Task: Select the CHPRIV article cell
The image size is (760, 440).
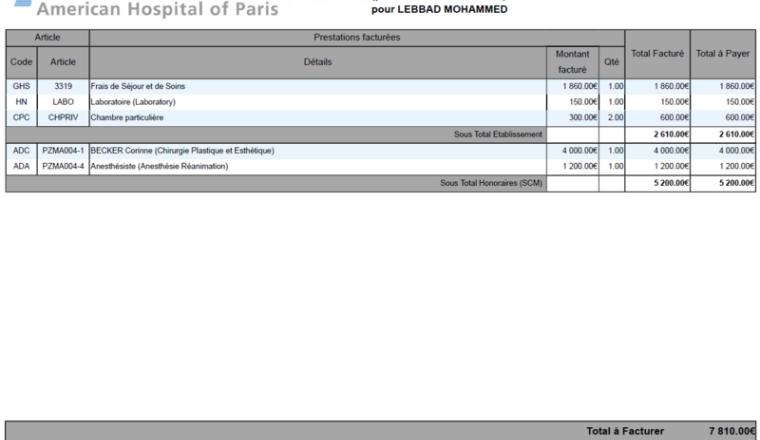Action: pyautogui.click(x=63, y=118)
